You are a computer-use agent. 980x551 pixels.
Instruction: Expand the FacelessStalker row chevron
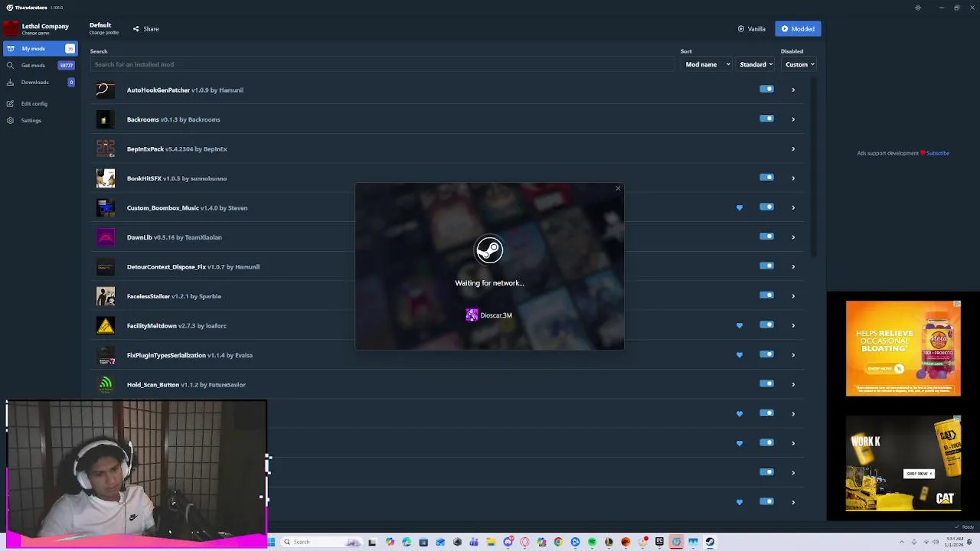[x=793, y=296]
